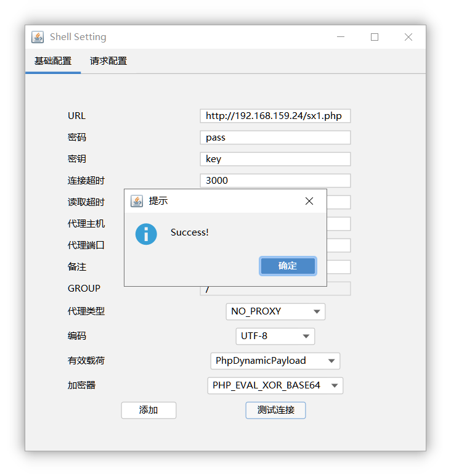The image size is (451, 476).
Task: Open the 编码 UTF-8 dropdown
Action: tap(275, 336)
